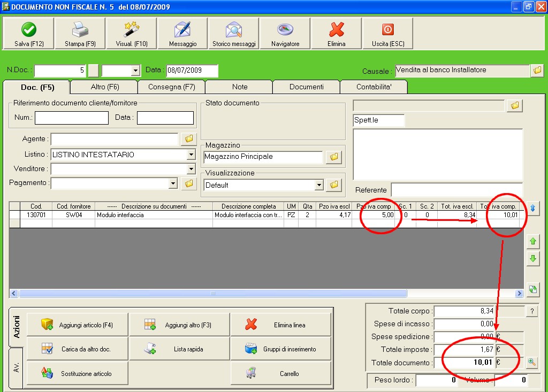Open Lista rapida
The width and height of the screenshot is (548, 392).
(x=180, y=349)
